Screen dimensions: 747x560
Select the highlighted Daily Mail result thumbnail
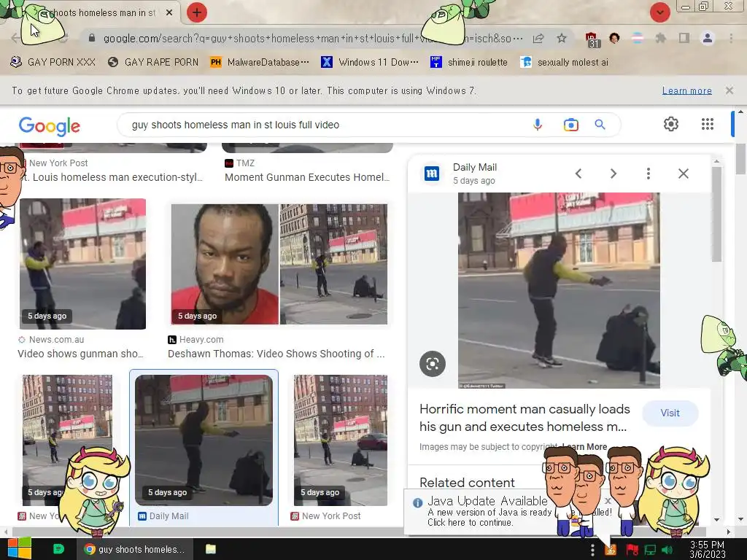point(204,440)
